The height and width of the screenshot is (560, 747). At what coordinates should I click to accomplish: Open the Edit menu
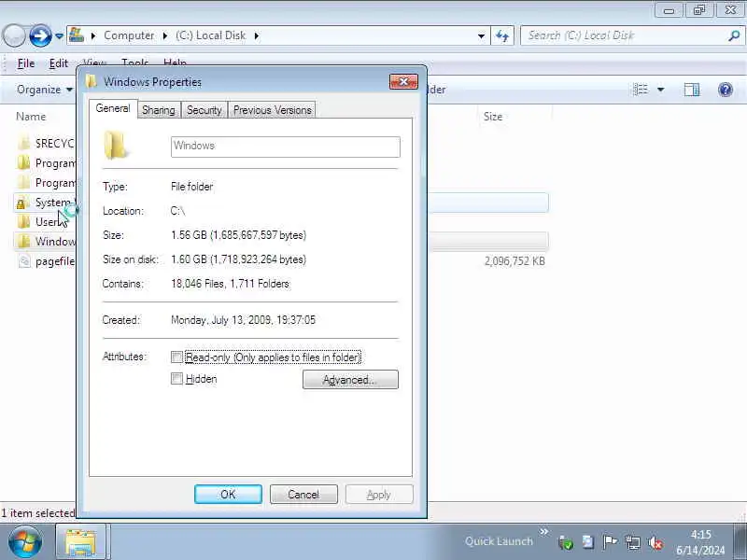pyautogui.click(x=59, y=63)
